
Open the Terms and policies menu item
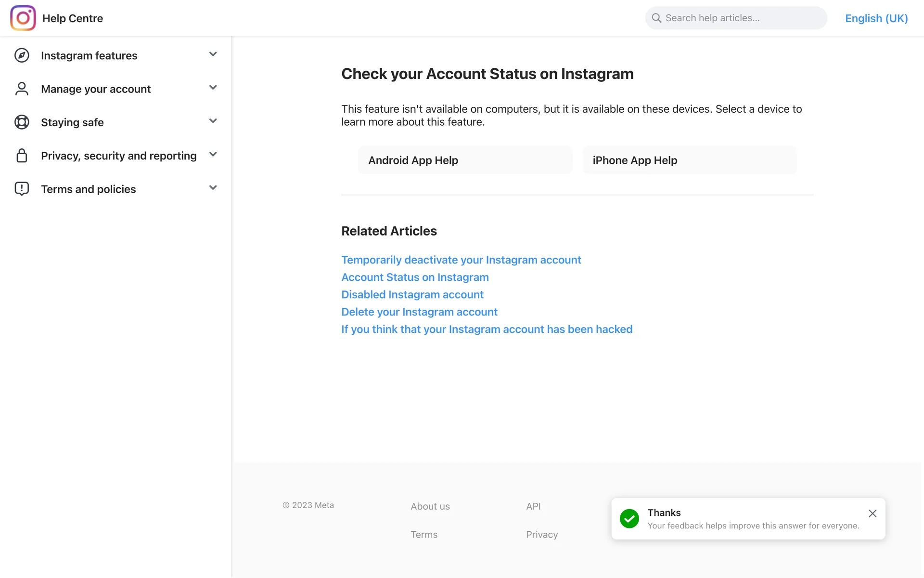tap(89, 189)
